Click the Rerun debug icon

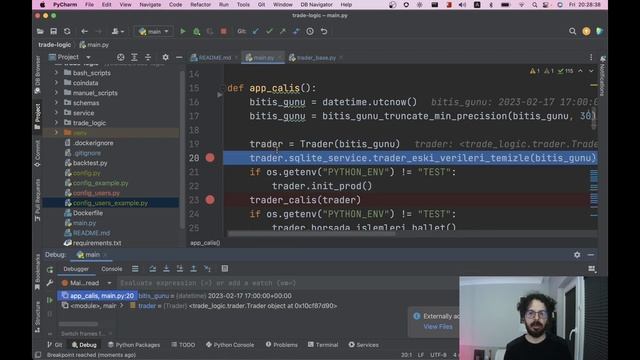(50, 269)
